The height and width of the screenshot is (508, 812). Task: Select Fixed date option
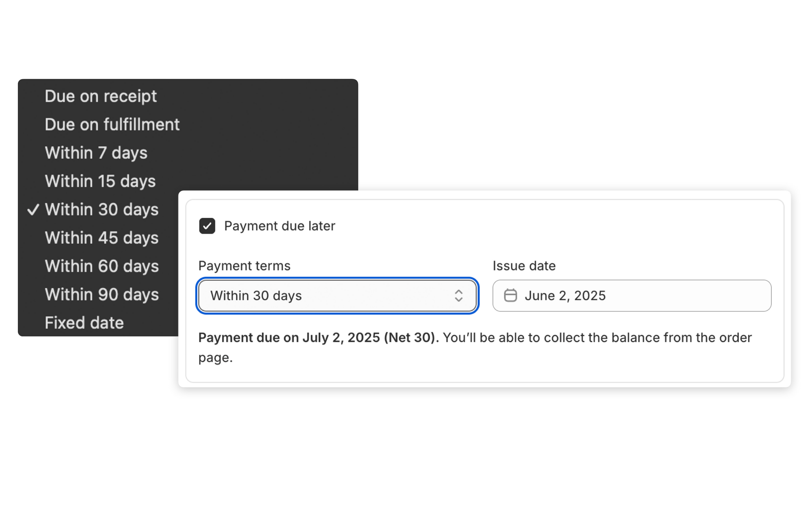click(84, 323)
